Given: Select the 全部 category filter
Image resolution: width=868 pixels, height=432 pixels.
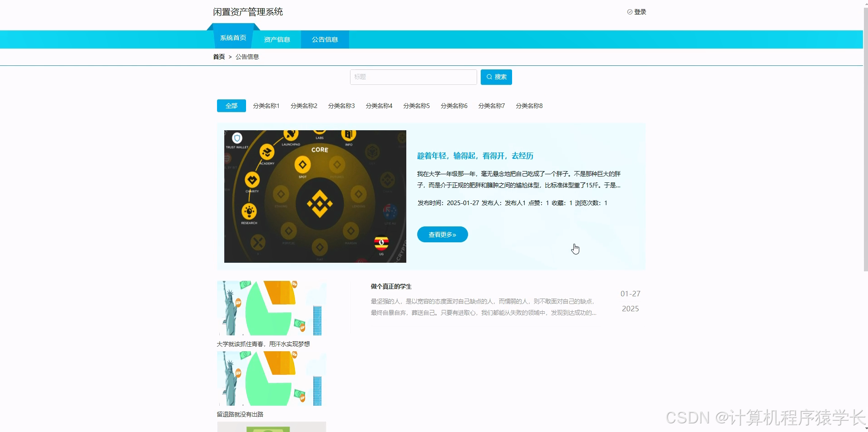Looking at the screenshot, I should coord(231,105).
